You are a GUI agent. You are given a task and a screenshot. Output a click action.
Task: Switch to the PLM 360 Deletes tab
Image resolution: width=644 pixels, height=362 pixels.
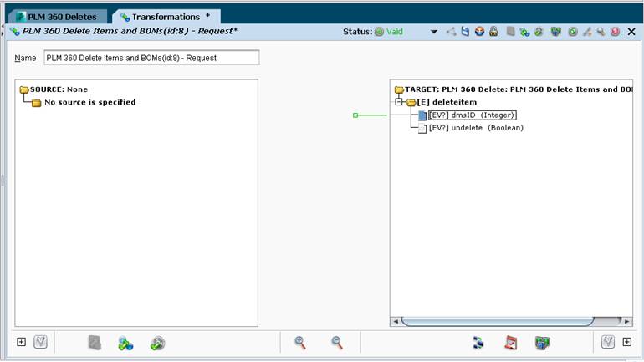(57, 17)
